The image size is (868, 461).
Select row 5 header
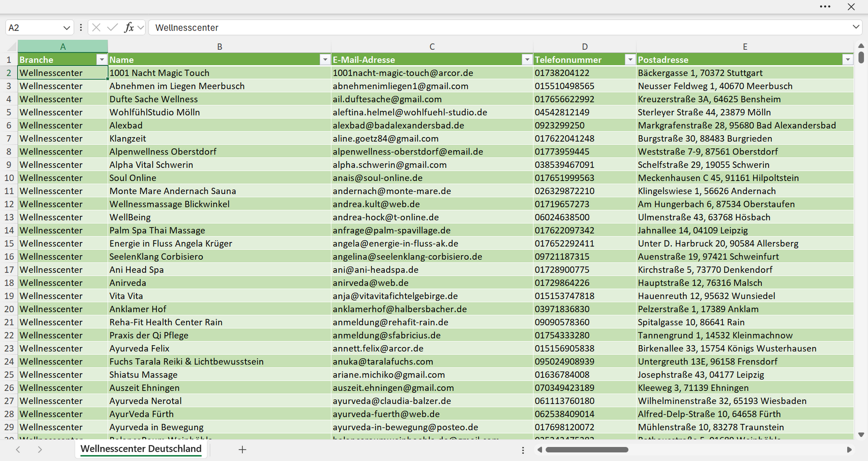click(9, 112)
